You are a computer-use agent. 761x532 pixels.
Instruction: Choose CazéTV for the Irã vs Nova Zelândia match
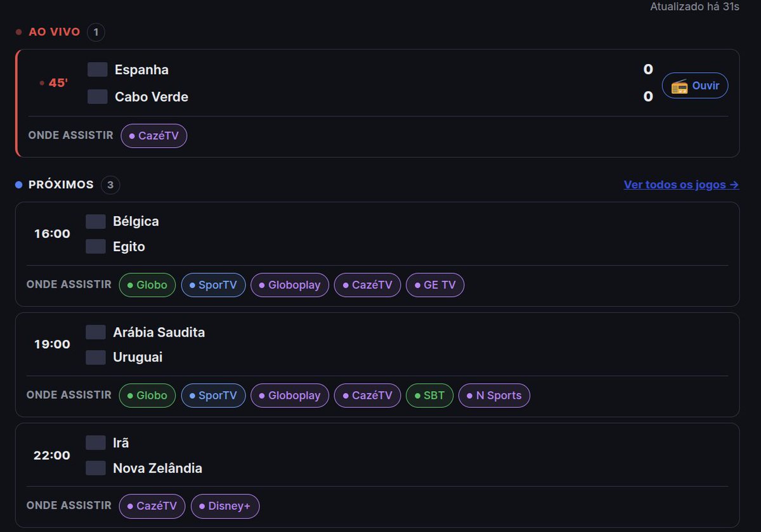[152, 507]
